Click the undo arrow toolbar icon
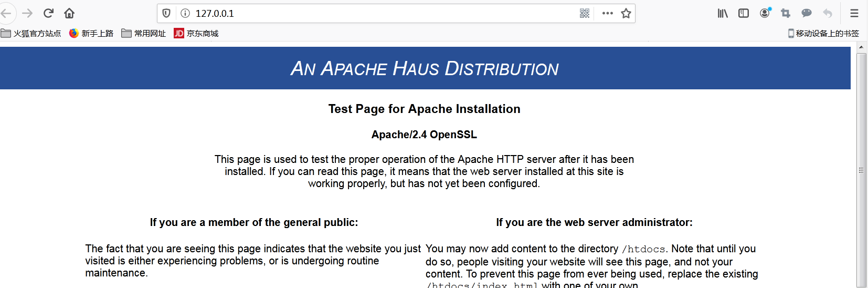 coord(828,13)
